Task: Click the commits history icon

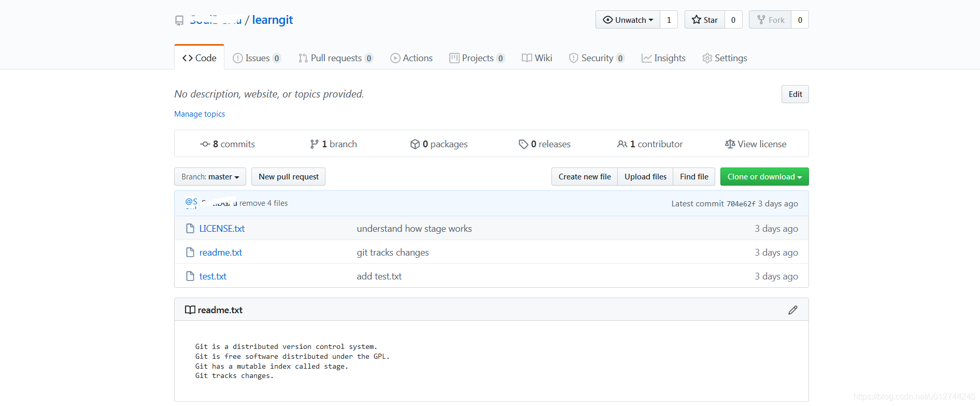Action: (x=205, y=144)
